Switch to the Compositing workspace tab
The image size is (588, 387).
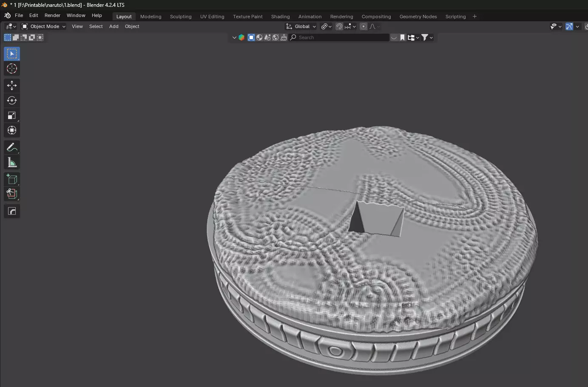[x=376, y=17]
